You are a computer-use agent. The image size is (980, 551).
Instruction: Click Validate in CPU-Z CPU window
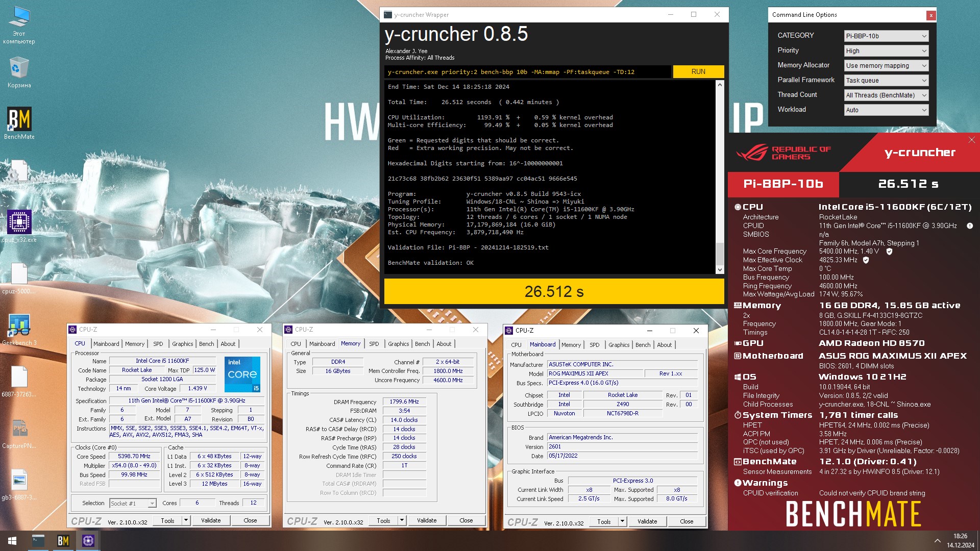point(211,520)
